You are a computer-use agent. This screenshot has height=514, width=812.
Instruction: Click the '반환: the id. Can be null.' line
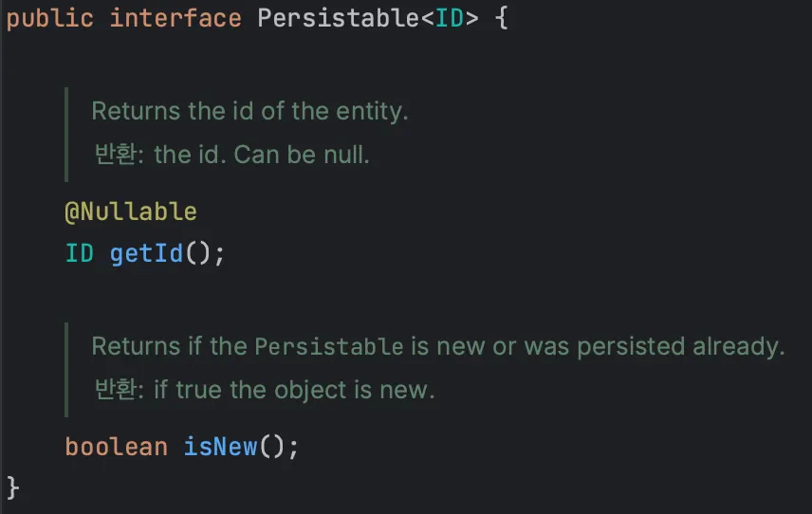point(232,154)
